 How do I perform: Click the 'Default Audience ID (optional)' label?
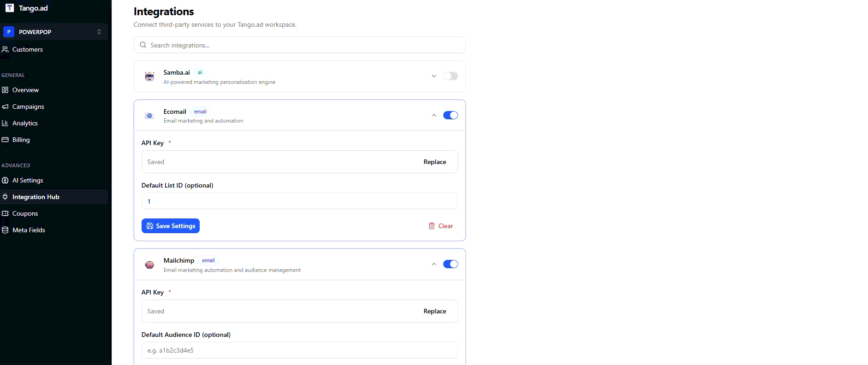click(x=186, y=335)
